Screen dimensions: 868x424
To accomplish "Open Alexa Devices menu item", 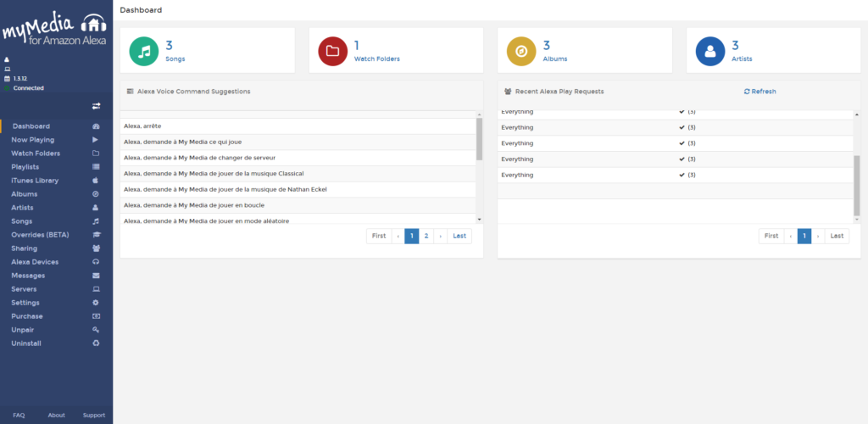I will point(34,262).
